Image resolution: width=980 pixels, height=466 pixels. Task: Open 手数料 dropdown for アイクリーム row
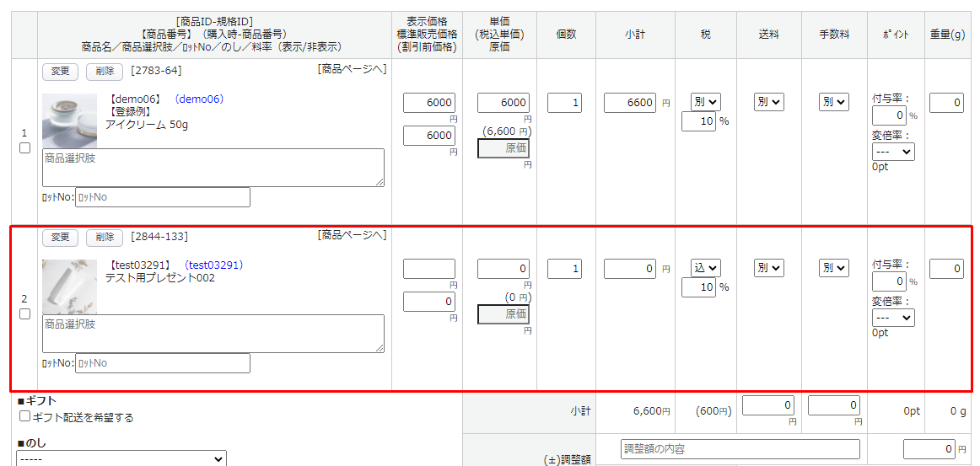[834, 102]
